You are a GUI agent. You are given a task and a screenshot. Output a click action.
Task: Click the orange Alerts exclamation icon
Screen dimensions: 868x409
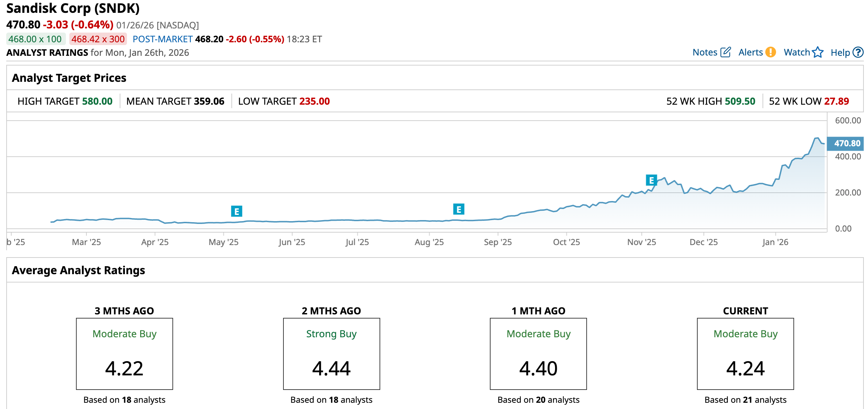(x=771, y=52)
